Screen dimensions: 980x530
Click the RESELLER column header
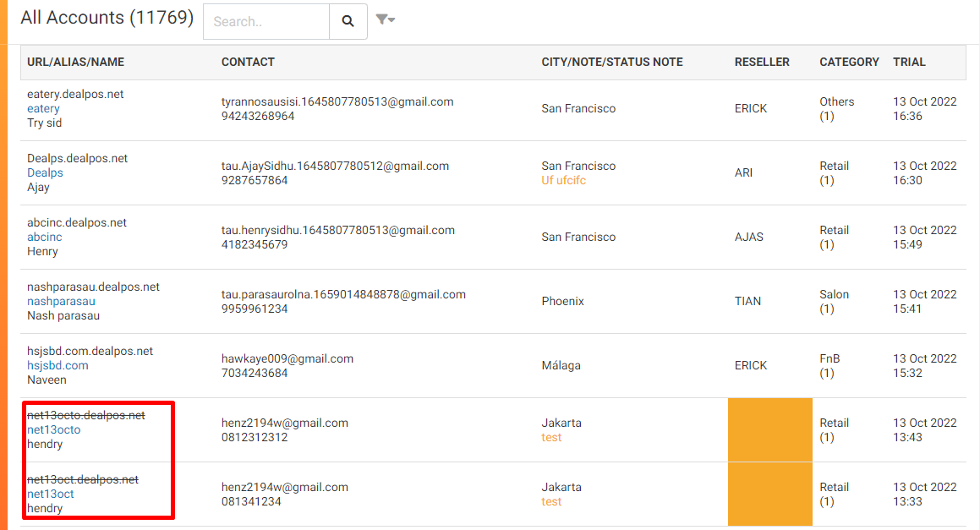(x=762, y=62)
